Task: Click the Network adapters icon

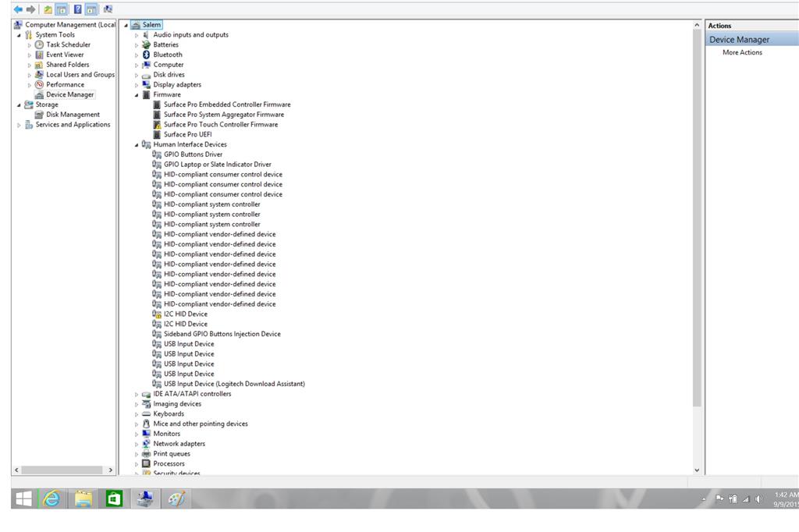Action: click(x=146, y=444)
